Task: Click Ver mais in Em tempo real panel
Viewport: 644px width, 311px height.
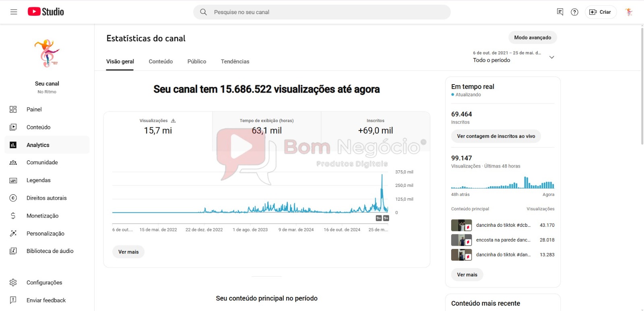Action: pos(467,275)
